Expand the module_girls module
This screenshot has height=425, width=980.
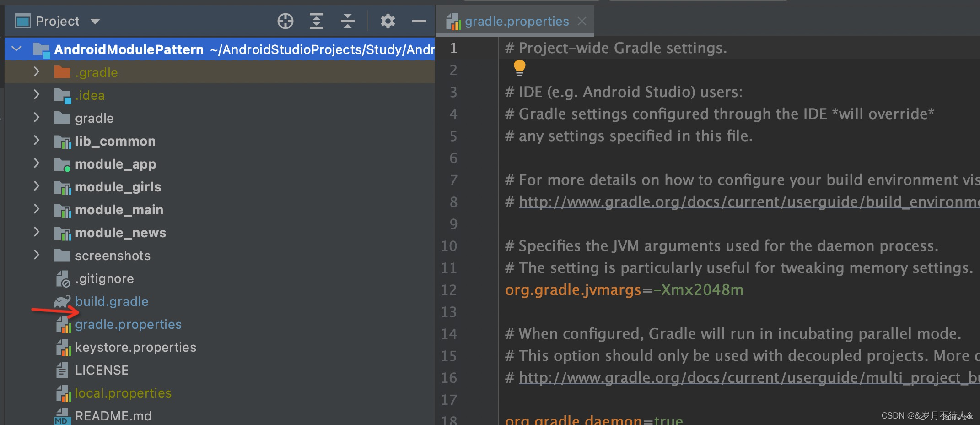coord(37,186)
